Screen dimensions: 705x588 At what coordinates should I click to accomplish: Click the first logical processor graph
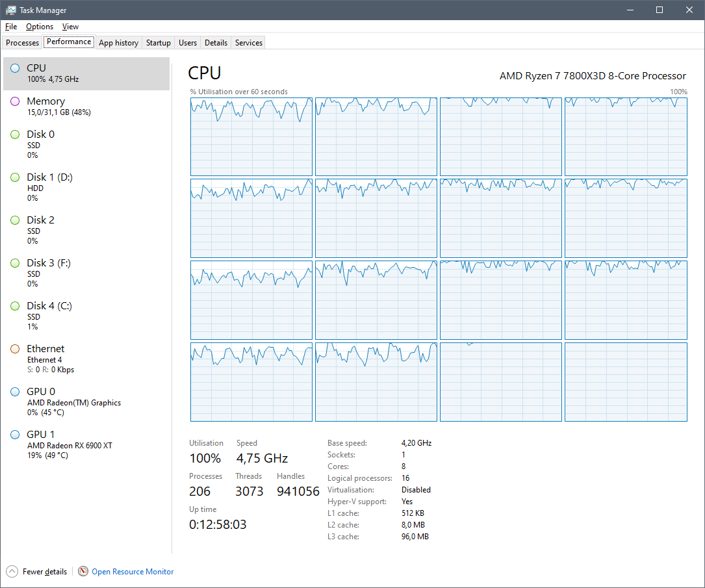[251, 136]
